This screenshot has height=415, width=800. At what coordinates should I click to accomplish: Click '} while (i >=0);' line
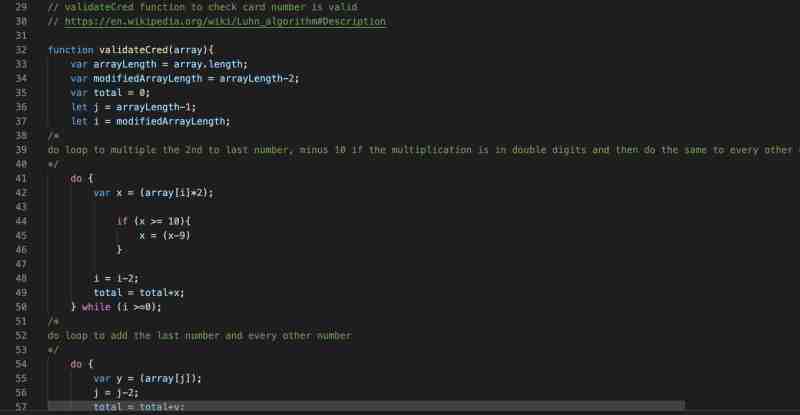pyautogui.click(x=116, y=307)
